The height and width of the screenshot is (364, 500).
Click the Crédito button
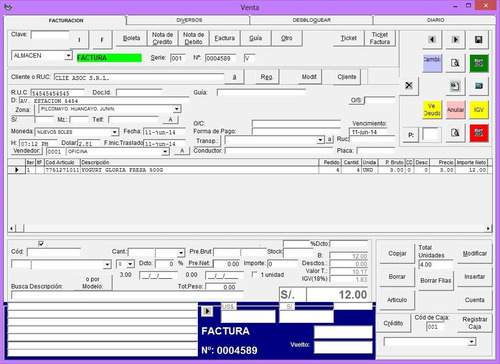tap(393, 323)
